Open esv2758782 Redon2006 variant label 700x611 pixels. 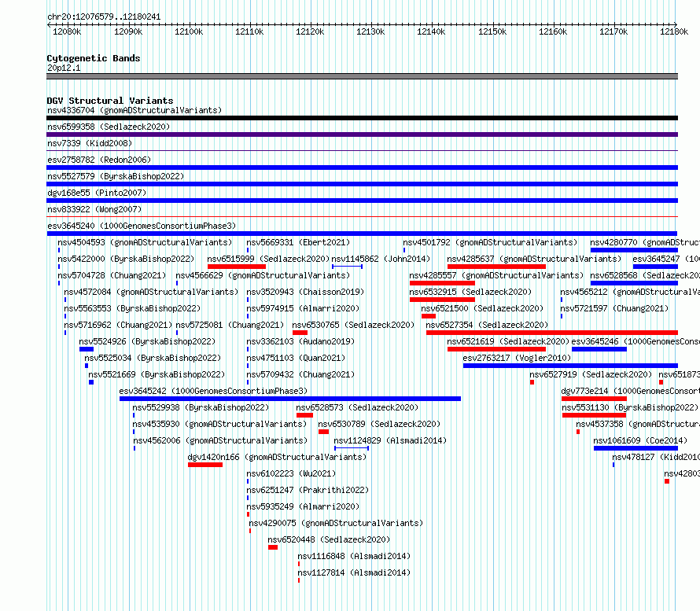(99, 160)
